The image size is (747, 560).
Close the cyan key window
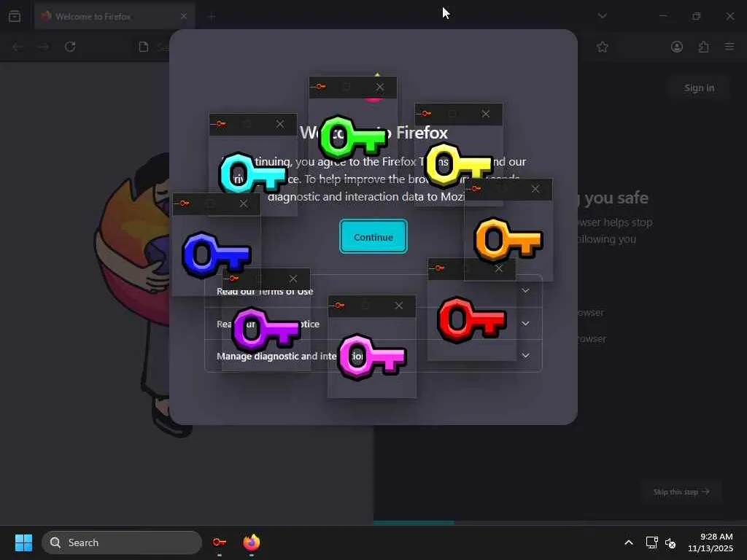coord(280,124)
